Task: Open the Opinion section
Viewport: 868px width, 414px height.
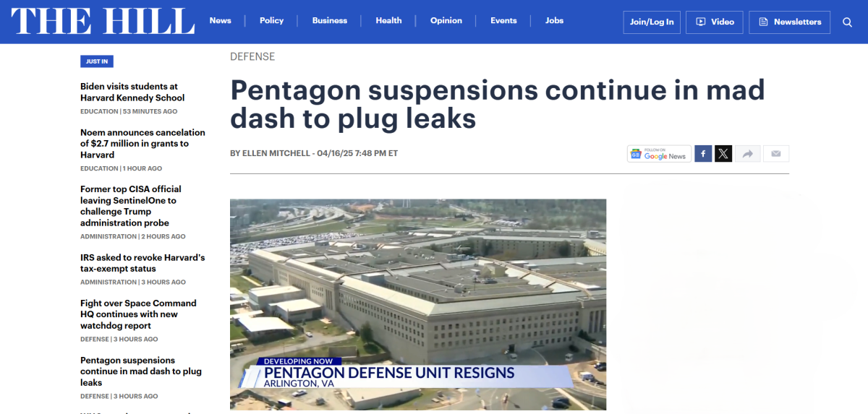Action: 446,20
